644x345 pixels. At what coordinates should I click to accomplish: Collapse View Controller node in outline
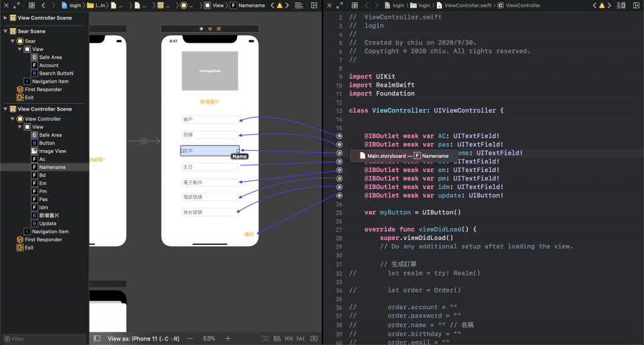pyautogui.click(x=13, y=119)
